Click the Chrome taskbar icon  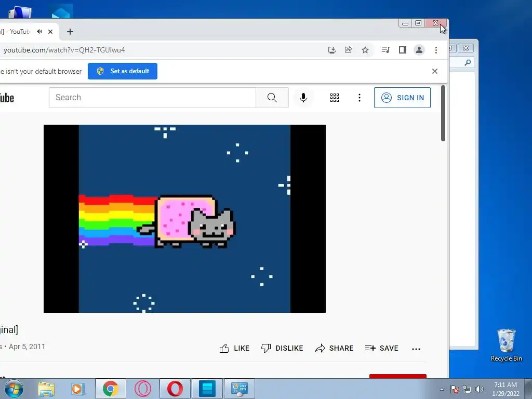(x=111, y=389)
